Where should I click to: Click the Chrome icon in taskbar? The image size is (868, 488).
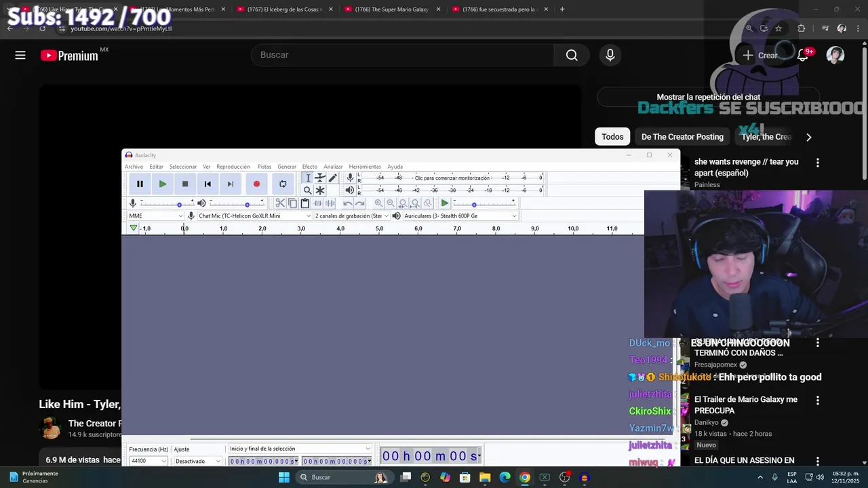point(525,477)
